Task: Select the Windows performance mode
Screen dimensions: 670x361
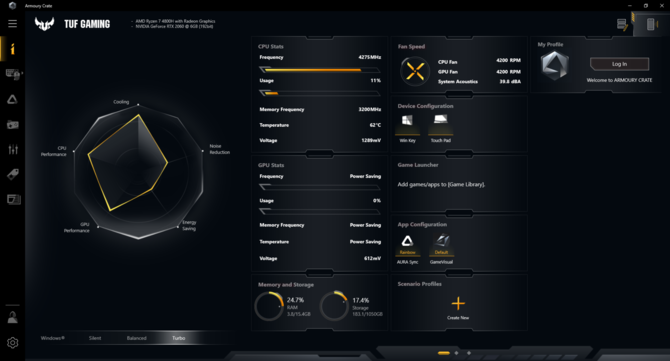Action: [x=53, y=338]
